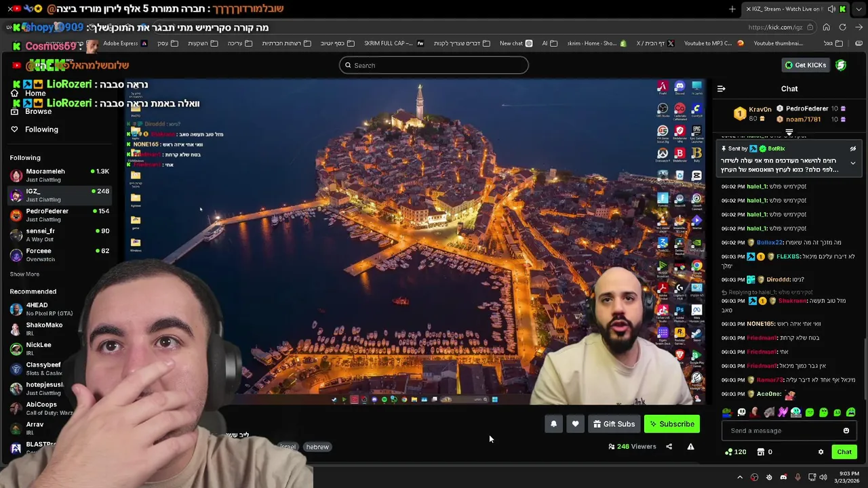Open microphone tray icon
This screenshot has width=868, height=488.
(x=797, y=477)
